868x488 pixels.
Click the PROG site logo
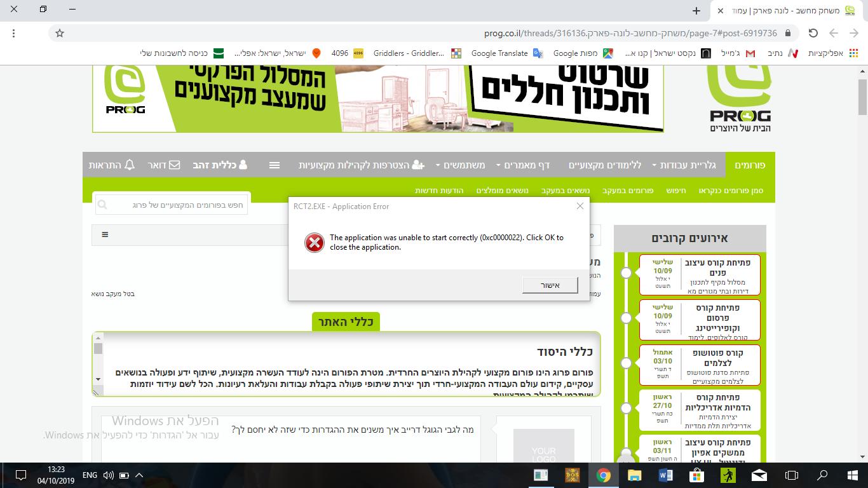(740, 97)
